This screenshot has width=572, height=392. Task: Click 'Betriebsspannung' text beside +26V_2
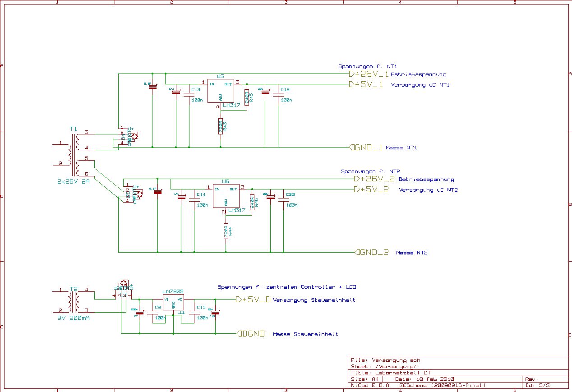point(426,180)
